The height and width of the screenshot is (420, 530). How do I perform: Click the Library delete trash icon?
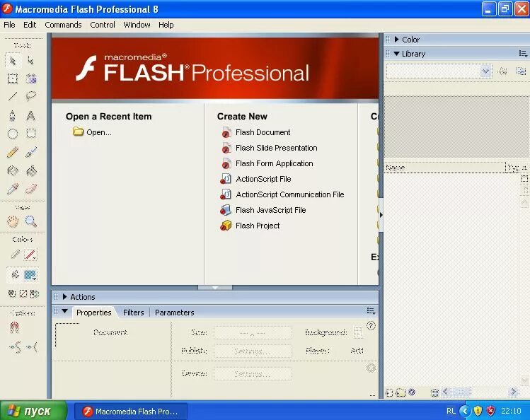[434, 392]
